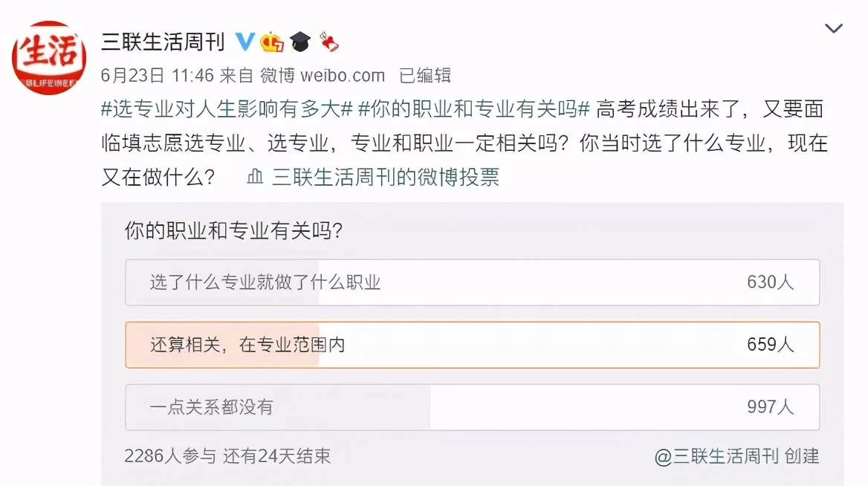Click the bar chart poll icon
Image resolution: width=868 pixels, height=486 pixels.
(x=255, y=177)
